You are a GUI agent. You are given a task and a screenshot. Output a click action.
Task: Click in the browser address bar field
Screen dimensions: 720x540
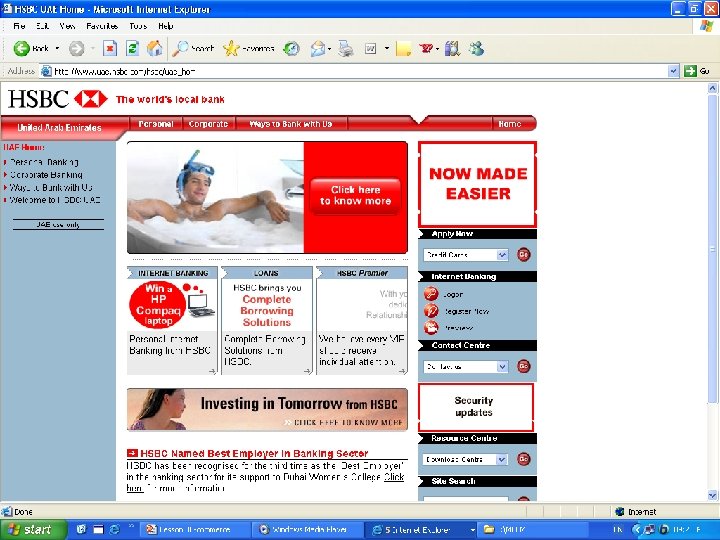pos(354,71)
